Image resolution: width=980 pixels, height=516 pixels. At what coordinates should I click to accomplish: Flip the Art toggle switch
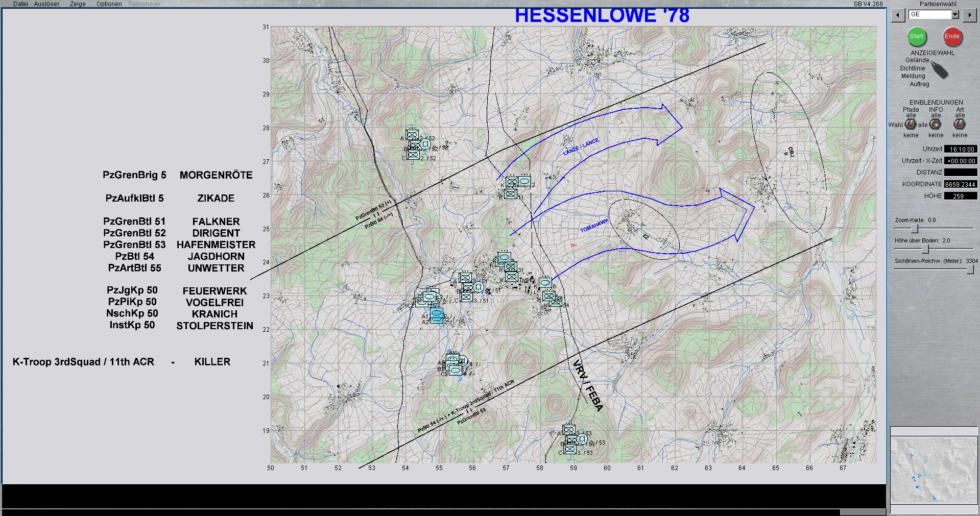tap(960, 124)
